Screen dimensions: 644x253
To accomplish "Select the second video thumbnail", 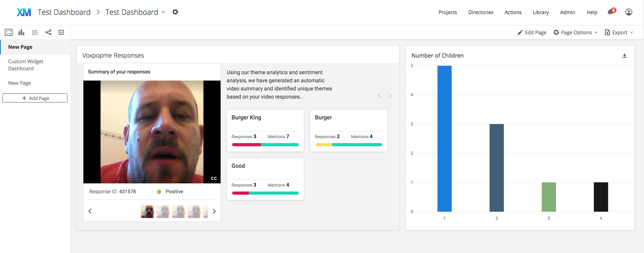I will (163, 212).
